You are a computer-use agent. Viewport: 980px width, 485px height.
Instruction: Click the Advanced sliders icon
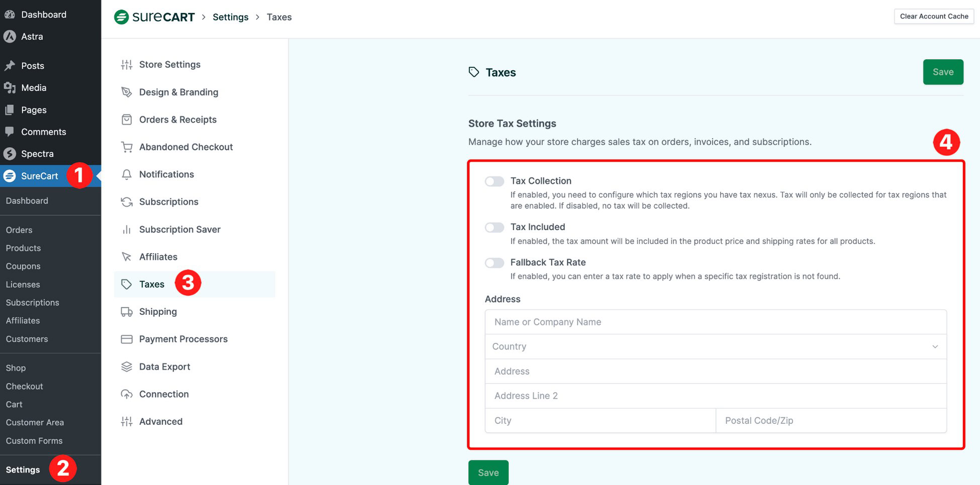pos(127,422)
